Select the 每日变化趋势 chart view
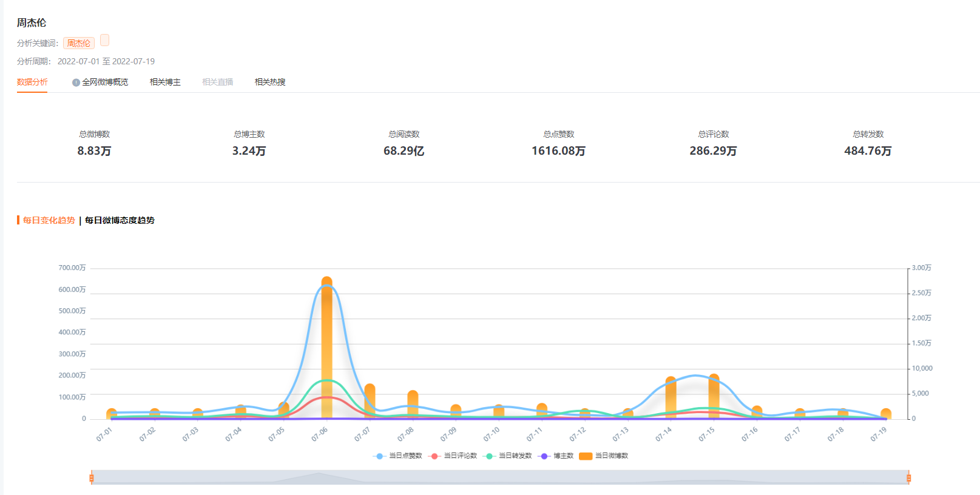 49,220
